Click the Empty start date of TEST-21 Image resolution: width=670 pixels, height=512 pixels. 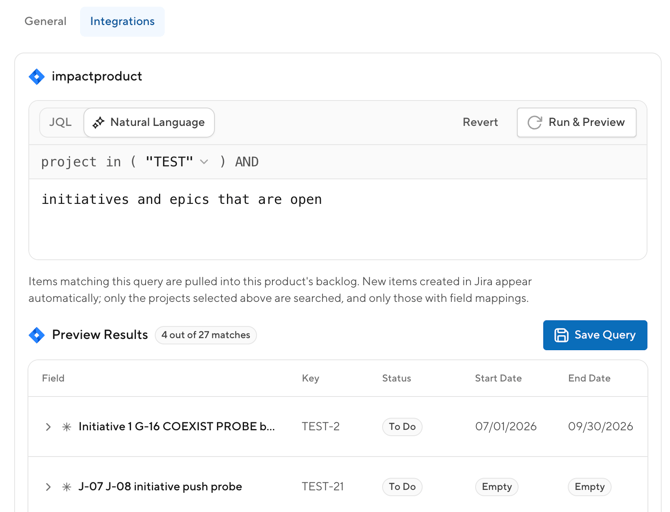497,487
